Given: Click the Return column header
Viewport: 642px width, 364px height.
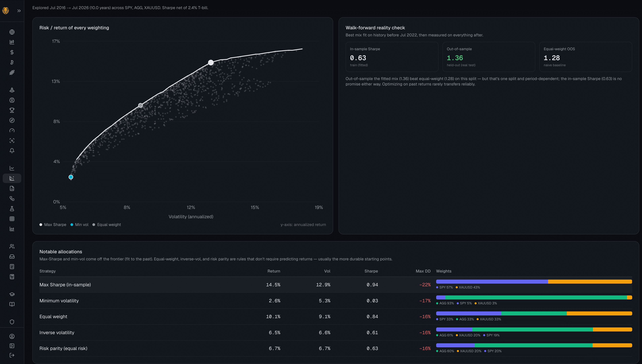Looking at the screenshot, I should click(274, 271).
